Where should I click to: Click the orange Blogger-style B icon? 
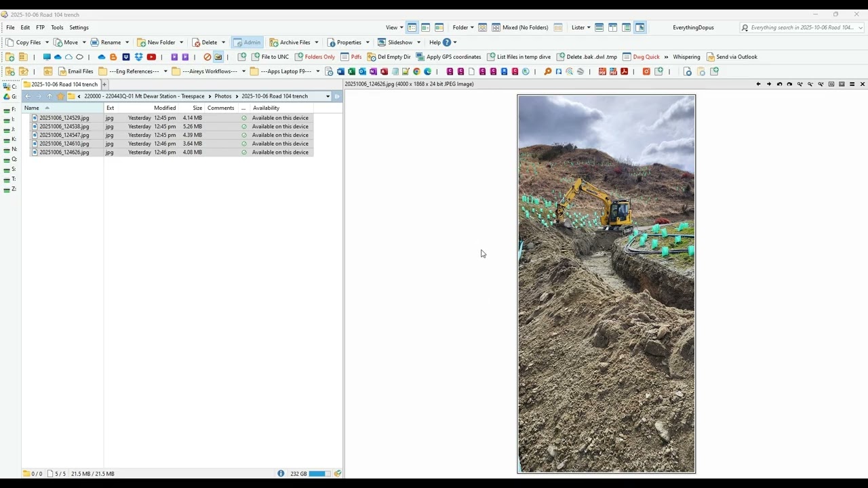113,57
